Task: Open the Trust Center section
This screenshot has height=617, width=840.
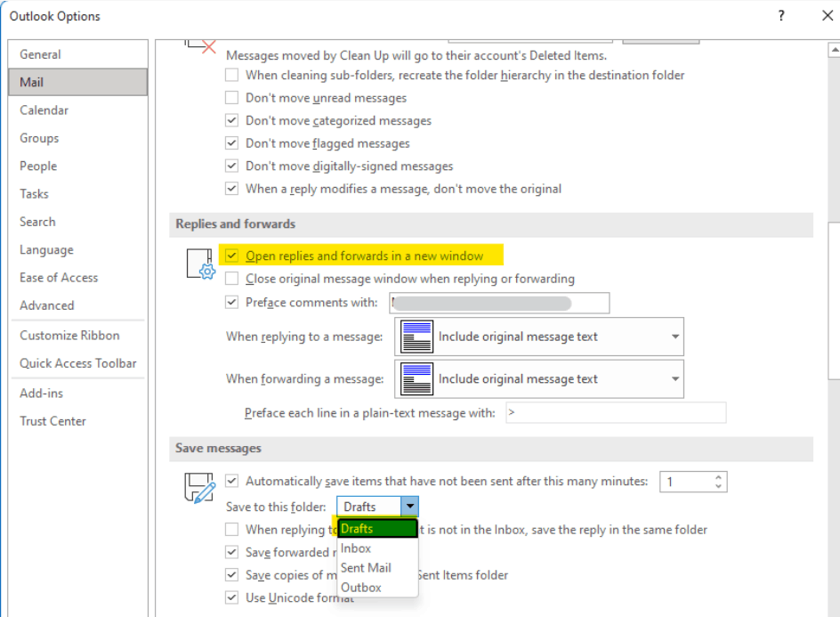Action: (x=53, y=421)
